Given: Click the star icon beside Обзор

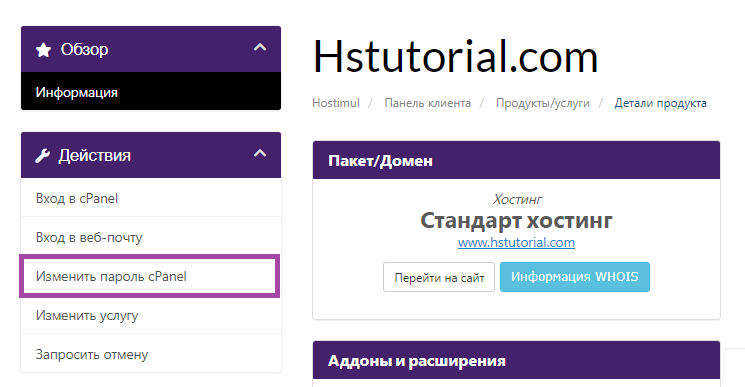Looking at the screenshot, I should pyautogui.click(x=43, y=50).
